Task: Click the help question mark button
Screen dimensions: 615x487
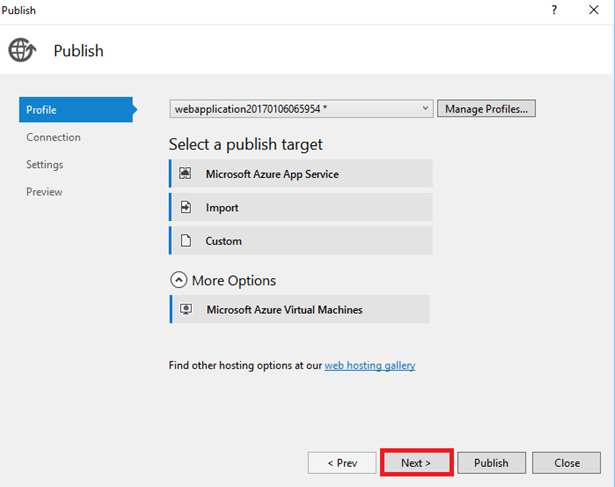Action: coord(554,9)
